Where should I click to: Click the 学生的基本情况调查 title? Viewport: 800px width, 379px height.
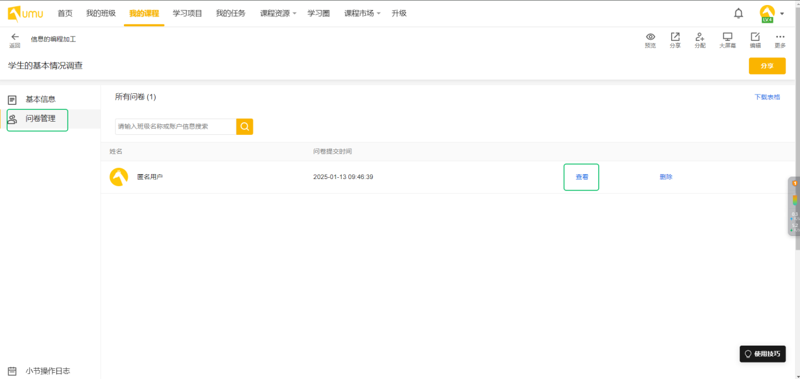point(45,66)
